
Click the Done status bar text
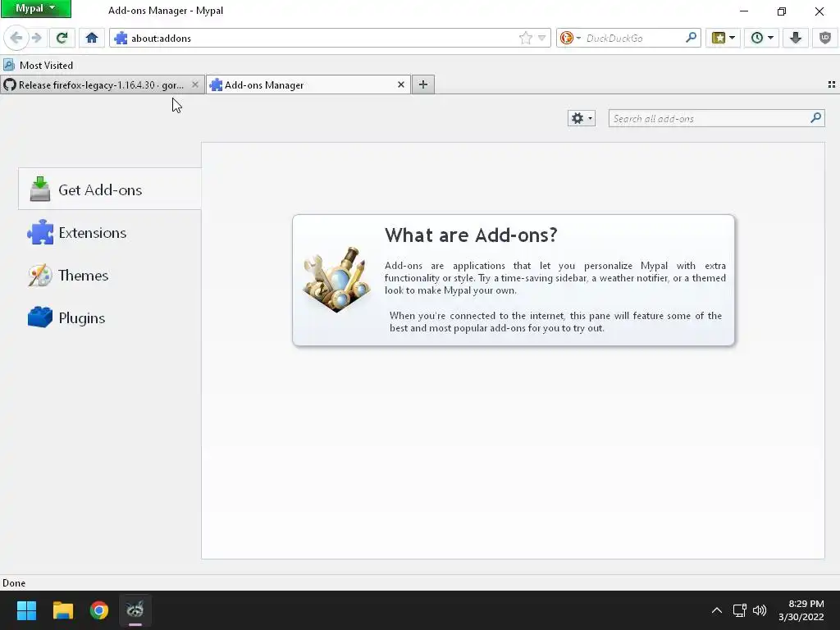click(14, 583)
